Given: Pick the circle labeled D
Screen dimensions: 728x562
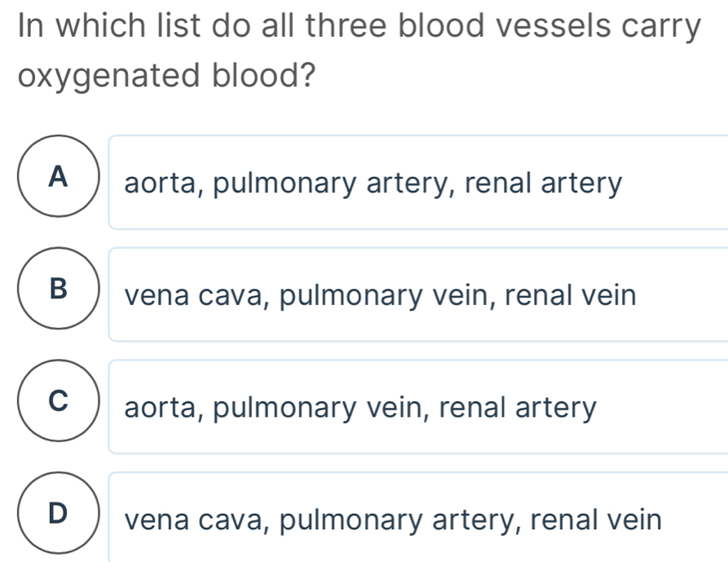Looking at the screenshot, I should (56, 513).
